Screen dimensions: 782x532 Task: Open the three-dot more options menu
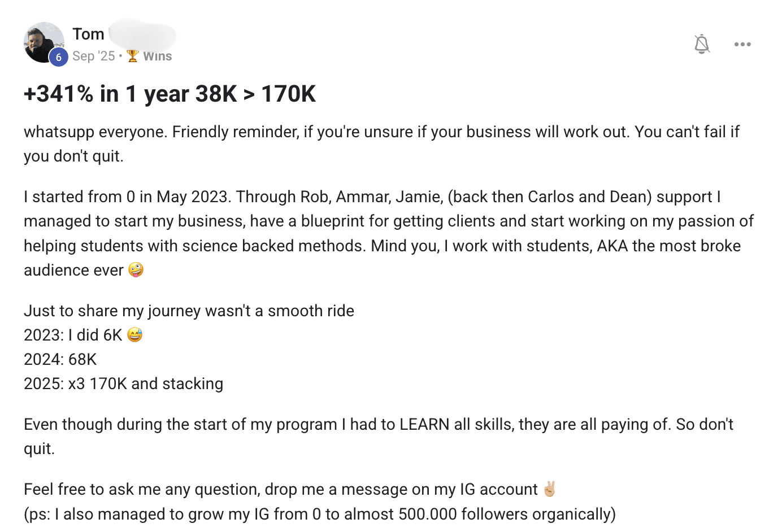click(x=742, y=44)
